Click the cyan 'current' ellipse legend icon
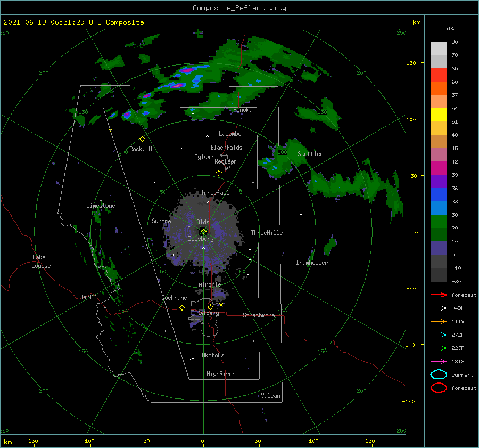The width and height of the screenshot is (479, 448). click(x=439, y=374)
